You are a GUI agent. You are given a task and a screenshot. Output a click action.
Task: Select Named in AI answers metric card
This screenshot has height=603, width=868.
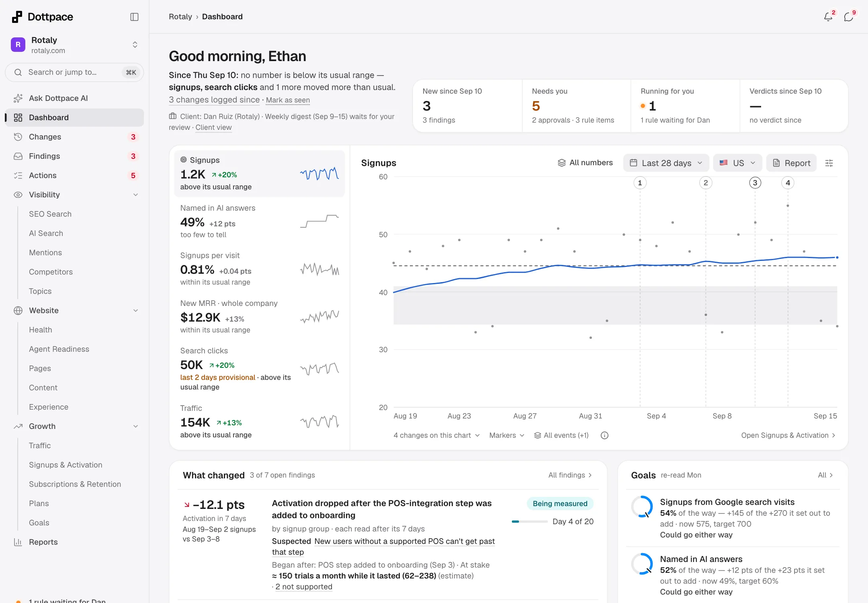[260, 221]
